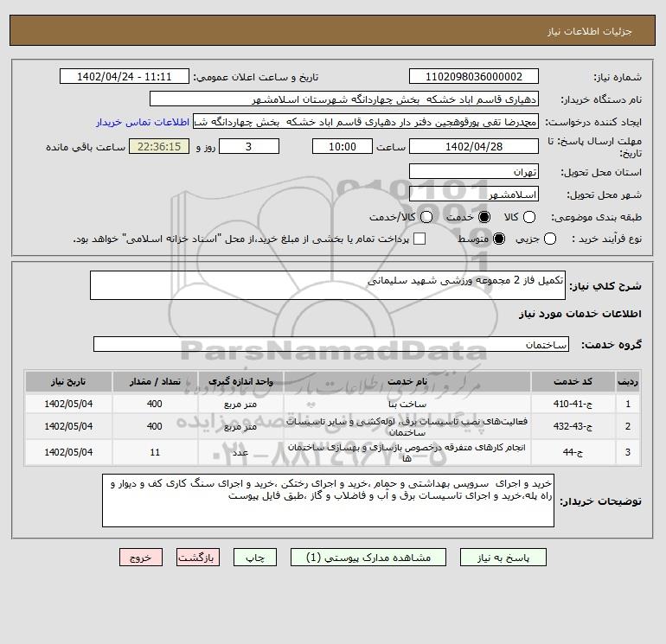Click the جزئیات اطلاعات نیاز page header
The width and height of the screenshot is (666, 644).
(x=590, y=31)
